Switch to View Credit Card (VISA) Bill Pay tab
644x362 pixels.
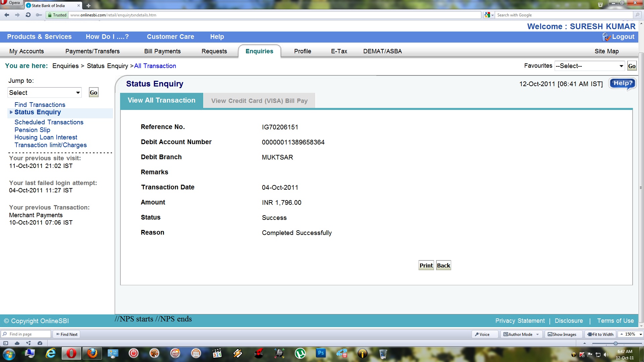(x=259, y=101)
